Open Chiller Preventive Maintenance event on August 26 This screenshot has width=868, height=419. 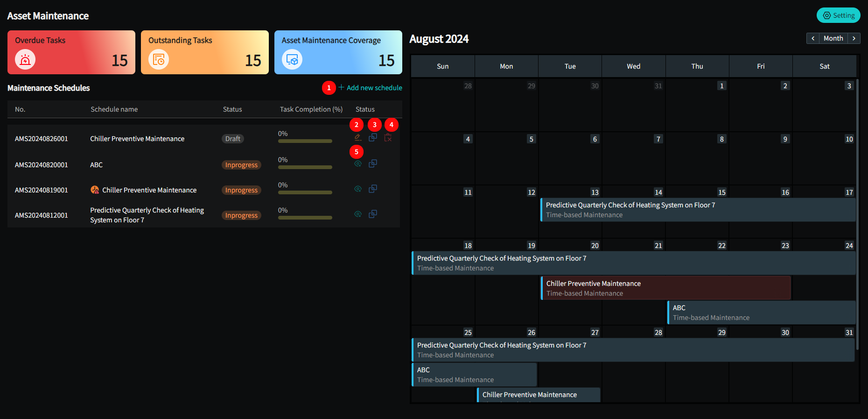tap(539, 395)
